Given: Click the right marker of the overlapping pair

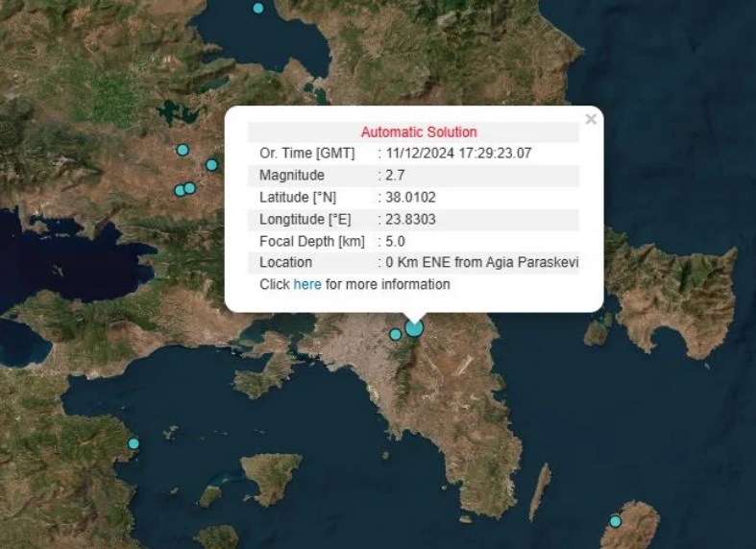Looking at the screenshot, I should tap(190, 188).
